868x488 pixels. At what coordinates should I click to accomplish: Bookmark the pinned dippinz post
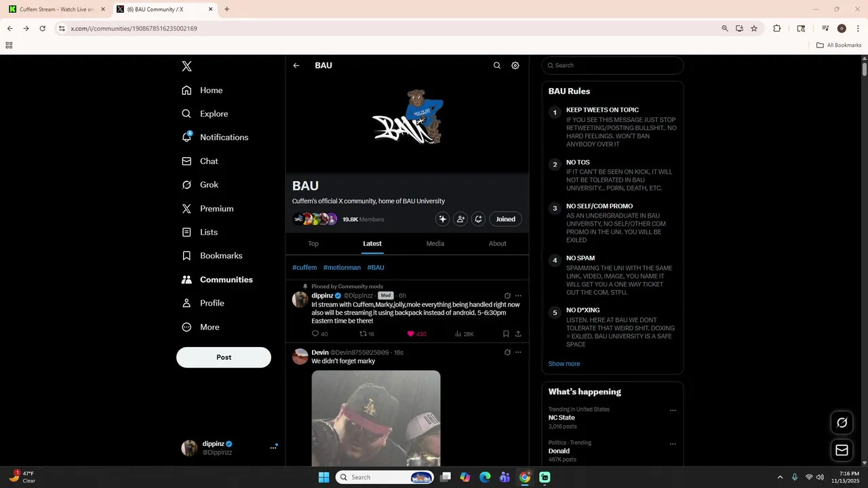pyautogui.click(x=506, y=334)
